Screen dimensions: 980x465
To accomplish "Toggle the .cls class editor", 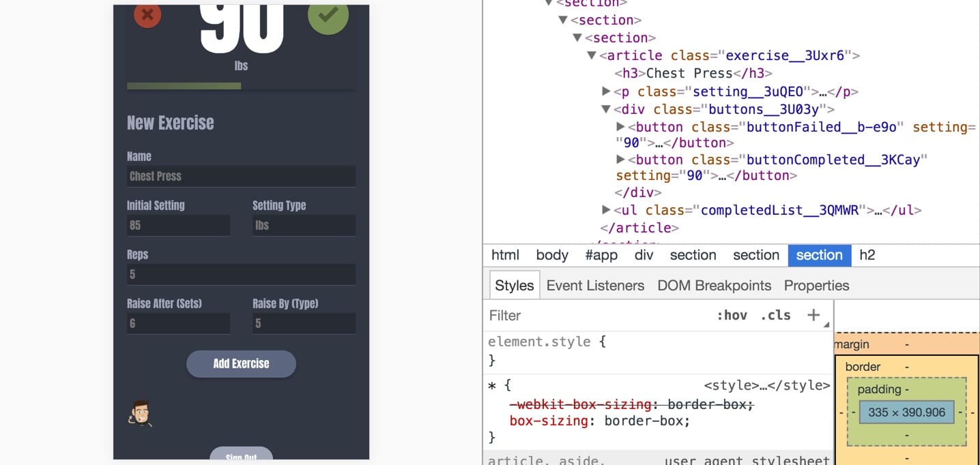I will (775, 315).
